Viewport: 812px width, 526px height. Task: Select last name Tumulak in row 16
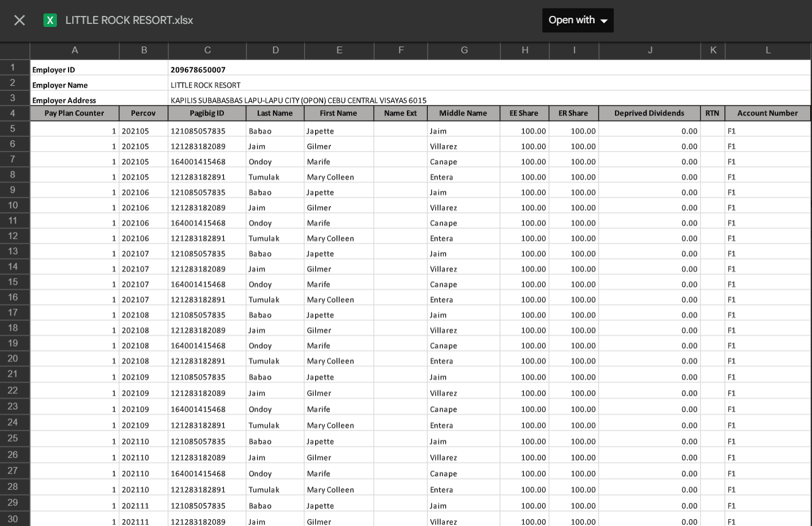(x=275, y=297)
